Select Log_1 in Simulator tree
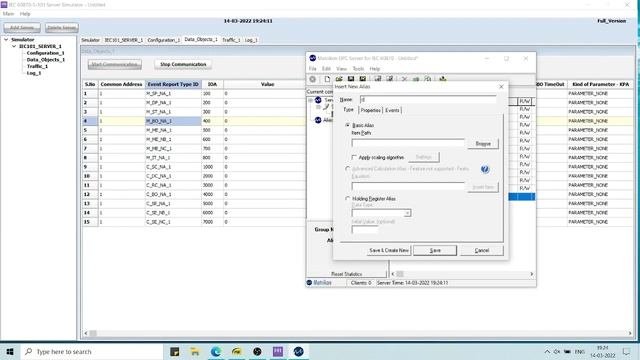The image size is (640, 360). 34,73
